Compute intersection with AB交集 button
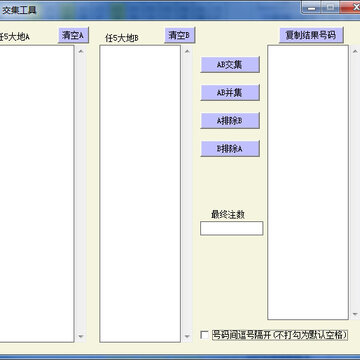The width and height of the screenshot is (360, 360). point(230,65)
